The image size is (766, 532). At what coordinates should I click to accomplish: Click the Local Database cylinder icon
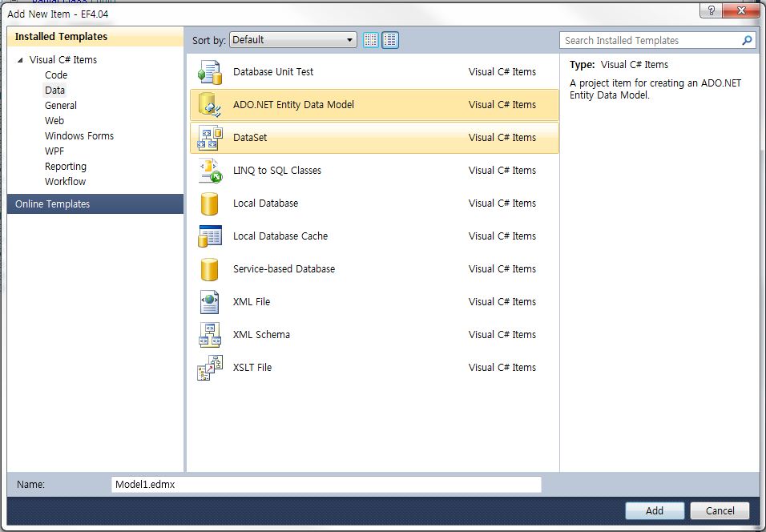(210, 204)
